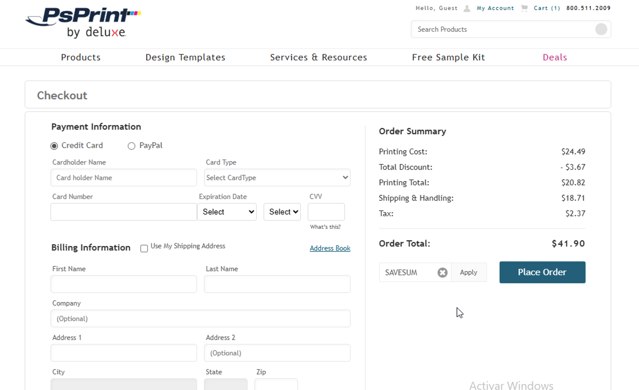This screenshot has height=390, width=639.
Task: Click the Tax $2.37 value
Action: point(575,214)
